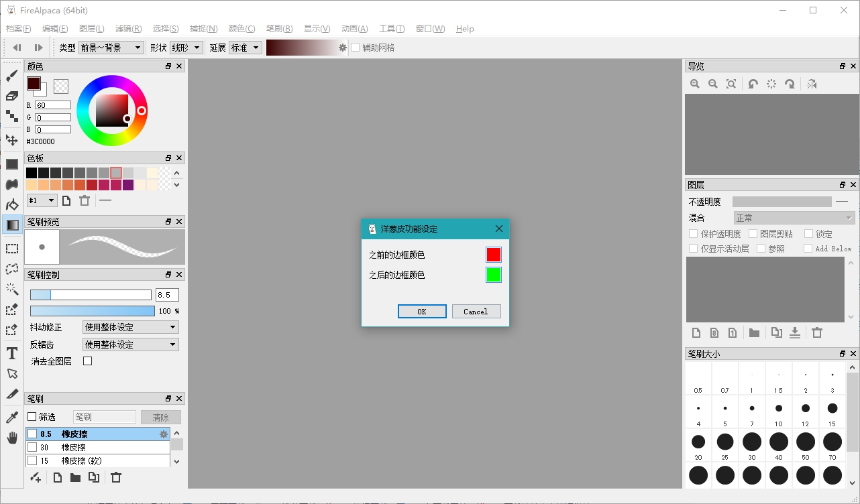Image resolution: width=860 pixels, height=504 pixels.
Task: Close the 洋葱皮功能设定 dialog
Action: [x=499, y=229]
